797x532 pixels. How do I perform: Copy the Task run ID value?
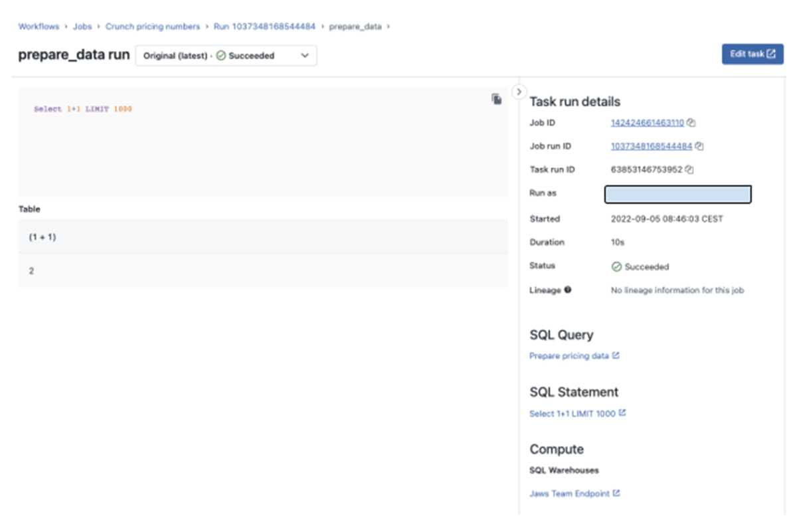[x=689, y=170]
